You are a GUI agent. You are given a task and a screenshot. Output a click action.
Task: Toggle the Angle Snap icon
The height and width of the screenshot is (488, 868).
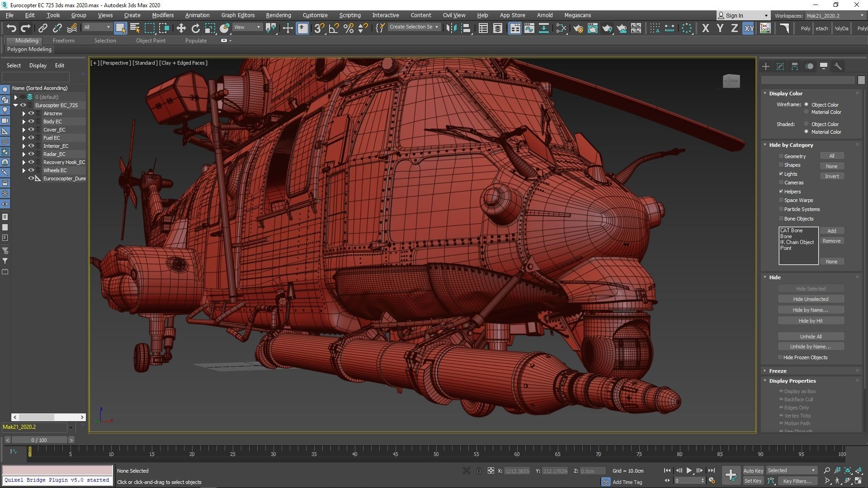click(x=334, y=28)
